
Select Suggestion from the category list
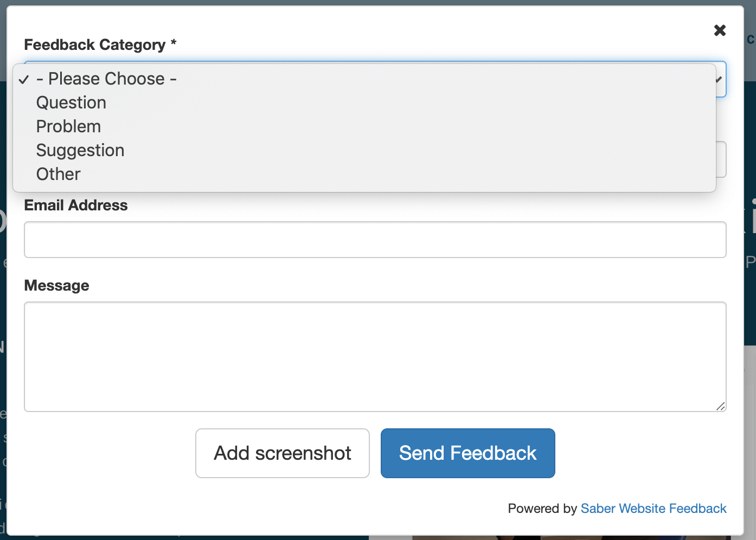(x=80, y=150)
